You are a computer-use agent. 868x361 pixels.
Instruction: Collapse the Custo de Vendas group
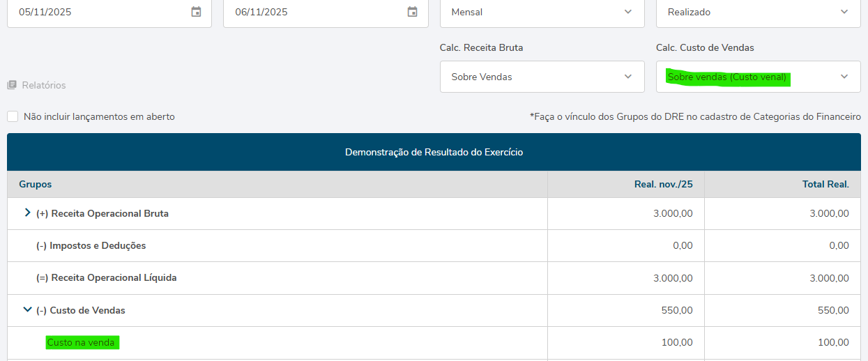pyautogui.click(x=28, y=309)
